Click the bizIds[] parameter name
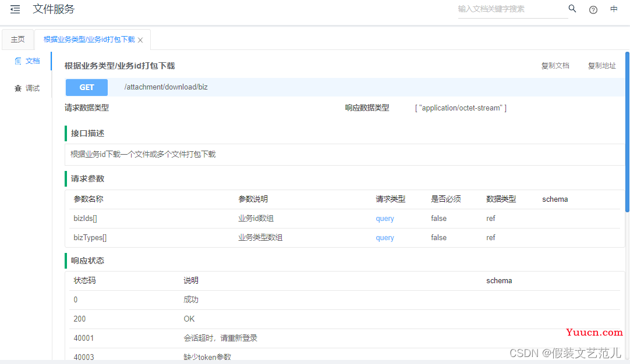Image resolution: width=630 pixels, height=364 pixels. coord(85,218)
